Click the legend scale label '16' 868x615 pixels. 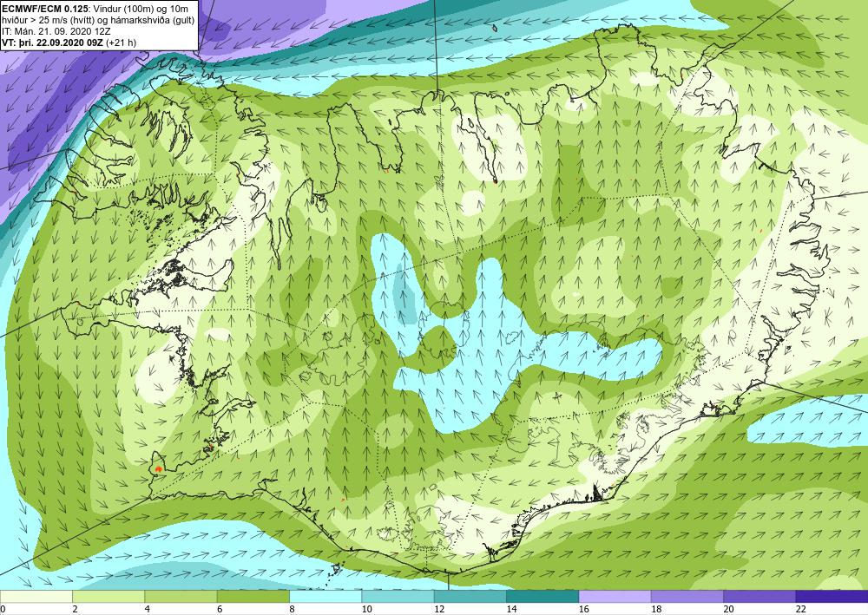point(582,610)
